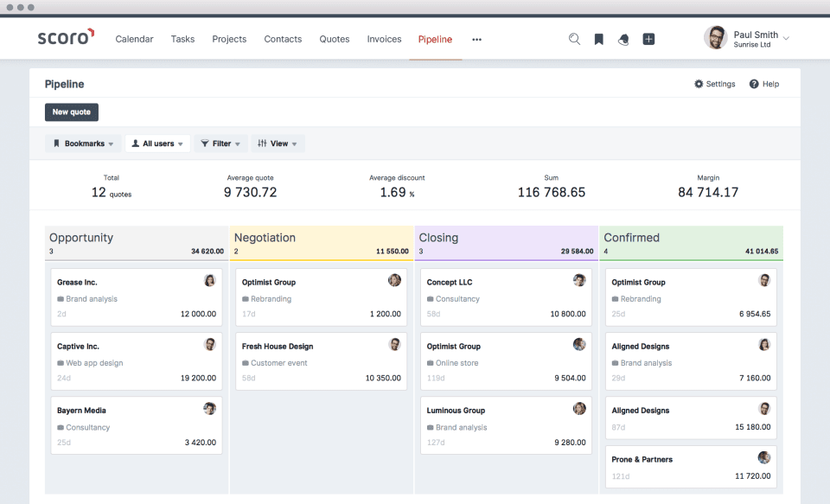The height and width of the screenshot is (504, 830).
Task: Go to the Calendar tab
Action: (x=134, y=39)
